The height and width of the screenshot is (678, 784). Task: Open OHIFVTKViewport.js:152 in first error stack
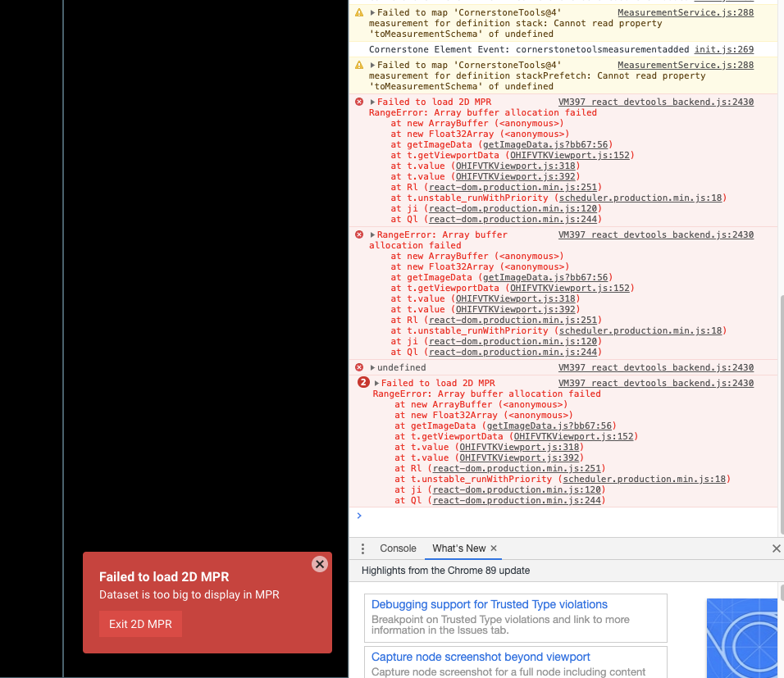pos(570,155)
